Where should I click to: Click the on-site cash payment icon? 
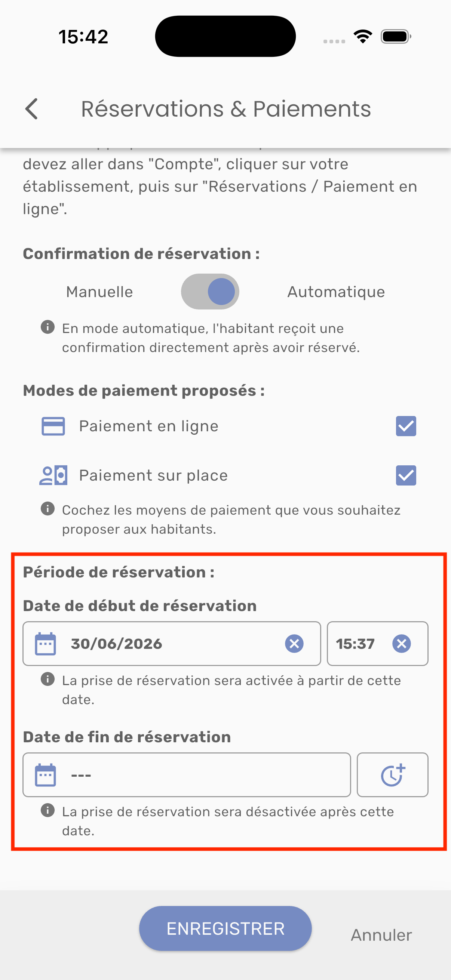(53, 475)
